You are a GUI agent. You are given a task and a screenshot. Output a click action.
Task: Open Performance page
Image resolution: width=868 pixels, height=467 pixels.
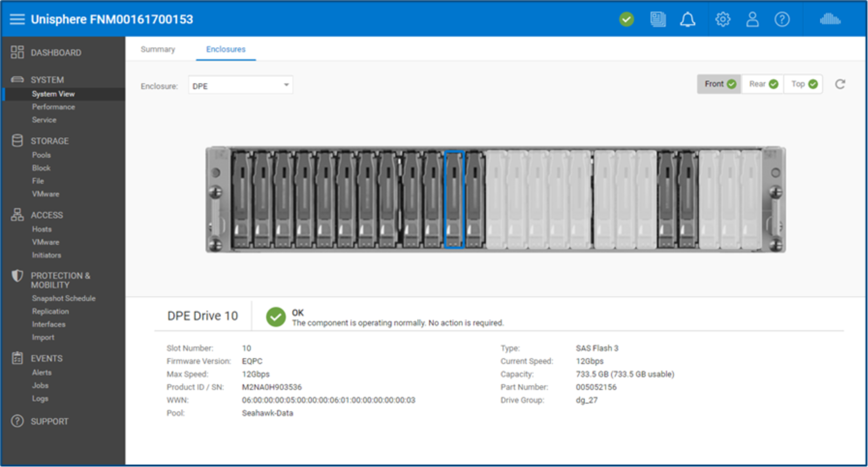(x=53, y=107)
